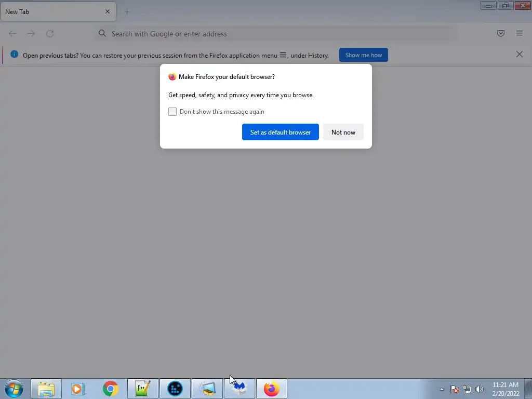This screenshot has height=399, width=532.
Task: Open Windows Start menu
Action: tap(14, 389)
